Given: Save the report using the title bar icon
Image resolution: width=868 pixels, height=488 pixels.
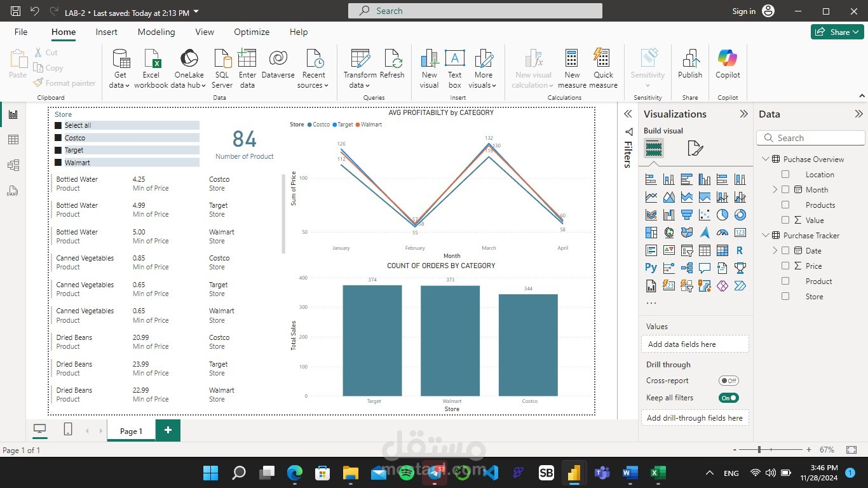Looking at the screenshot, I should (x=16, y=11).
